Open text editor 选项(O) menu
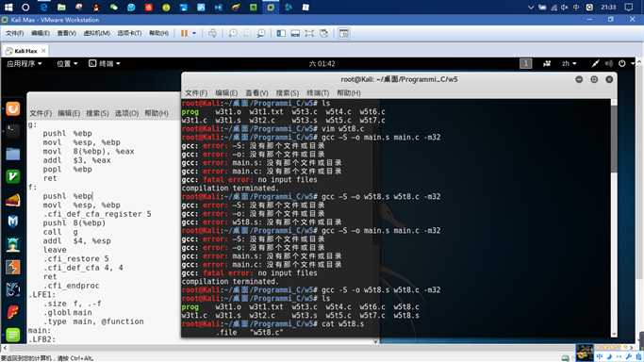The image size is (644, 362). coord(126,113)
